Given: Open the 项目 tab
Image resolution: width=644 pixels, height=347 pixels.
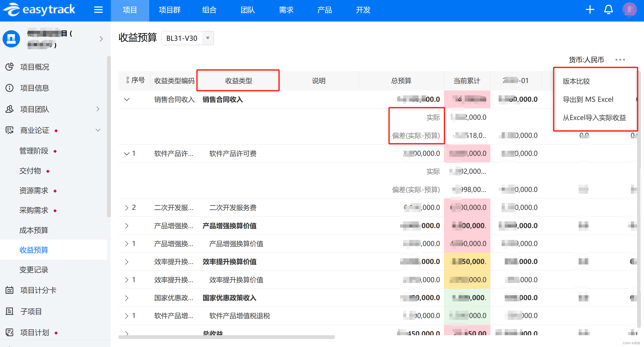Looking at the screenshot, I should 130,10.
